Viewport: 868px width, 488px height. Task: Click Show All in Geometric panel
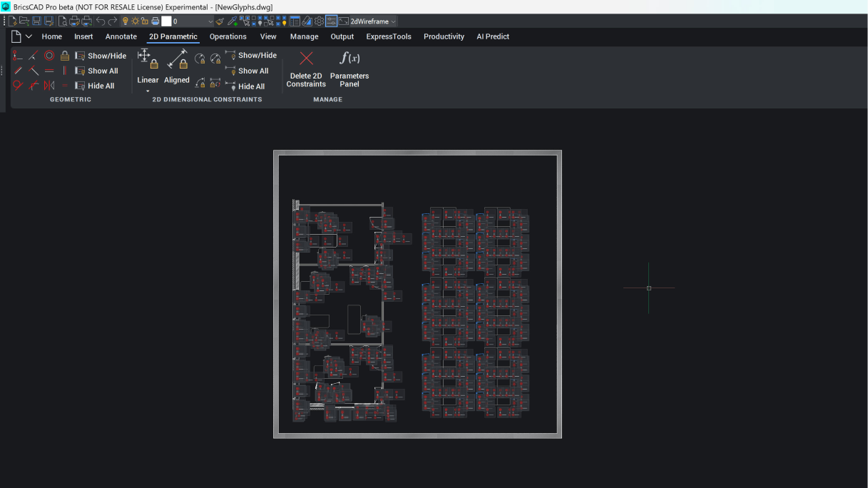96,71
